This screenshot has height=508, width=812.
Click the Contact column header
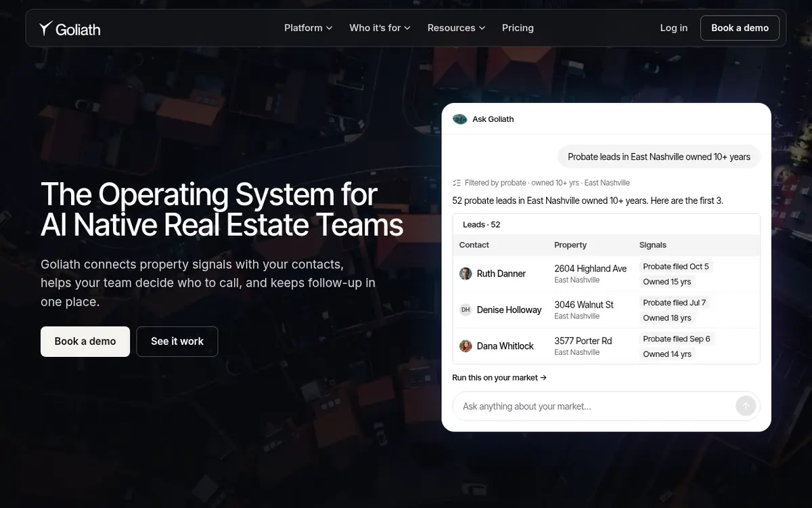pos(474,245)
